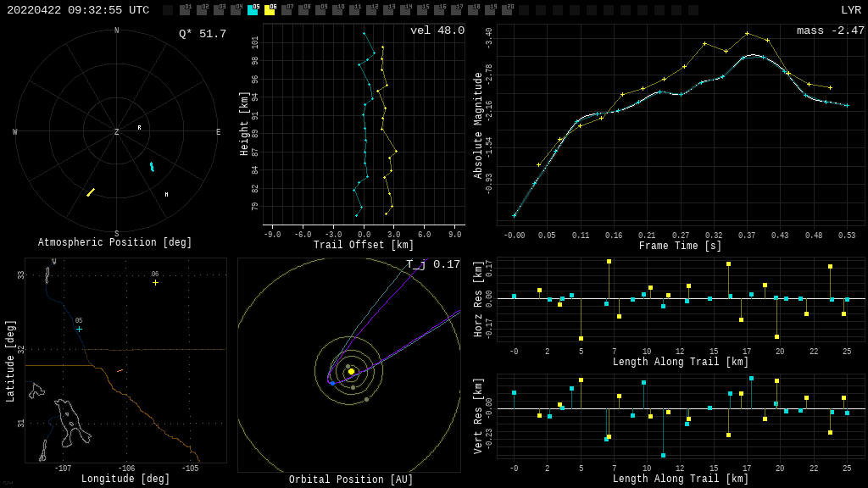Click the UTC timestamp text
This screenshot has height=488, width=868.
pyautogui.click(x=78, y=10)
